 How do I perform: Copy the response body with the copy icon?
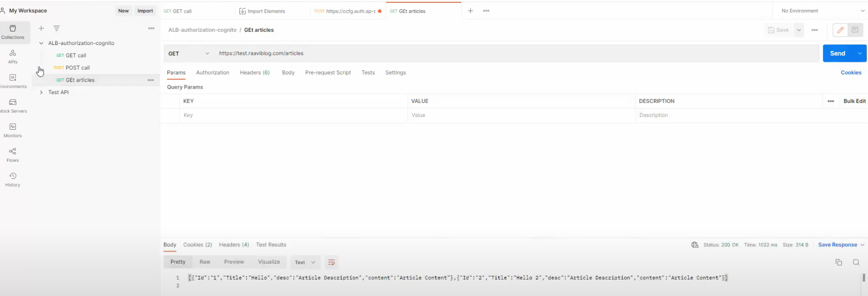pyautogui.click(x=839, y=263)
